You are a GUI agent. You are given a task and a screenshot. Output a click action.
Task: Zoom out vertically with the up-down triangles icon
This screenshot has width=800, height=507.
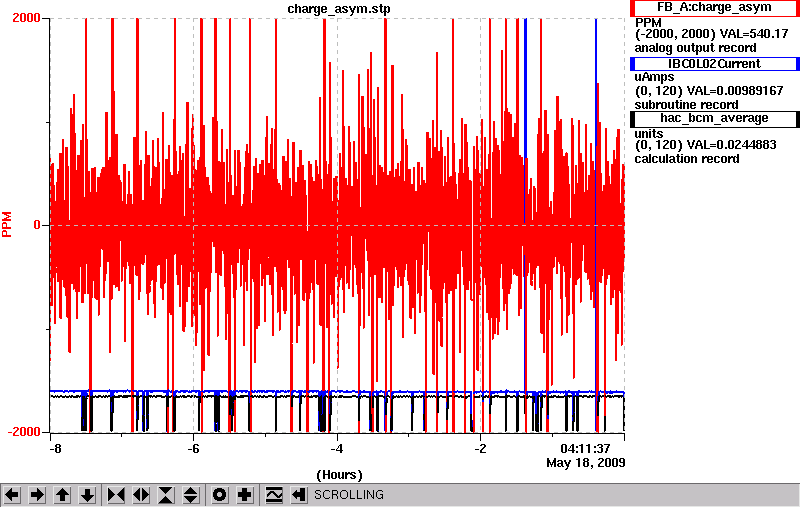[x=191, y=495]
